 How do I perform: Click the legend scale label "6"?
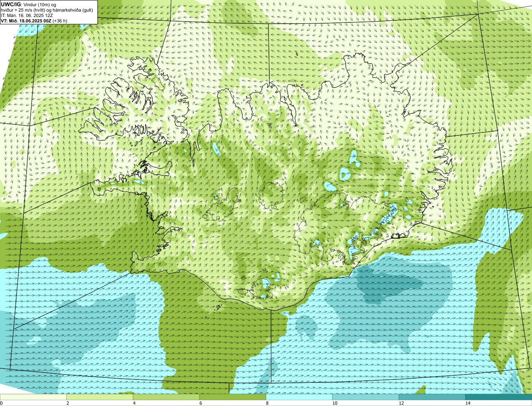click(x=200, y=403)
